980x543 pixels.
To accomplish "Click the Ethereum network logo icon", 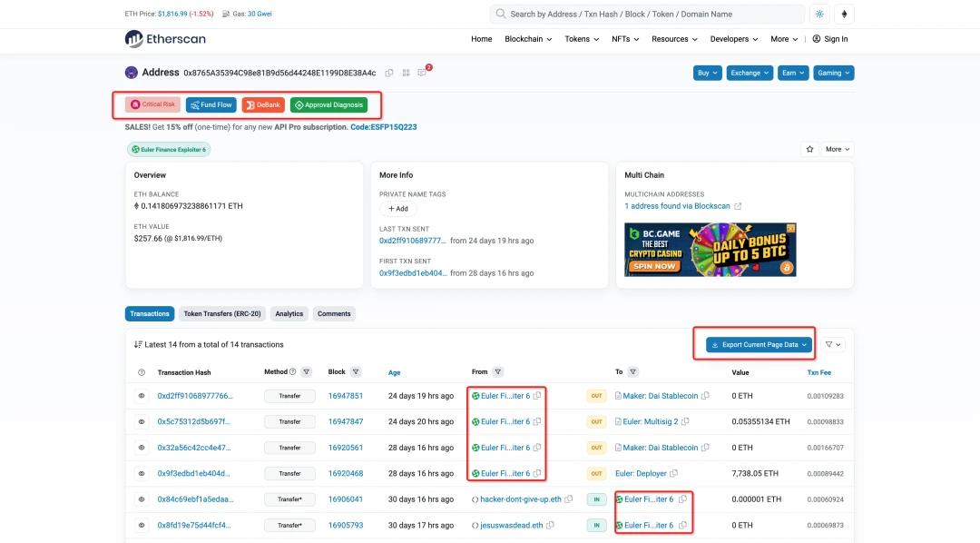I will 845,15.
